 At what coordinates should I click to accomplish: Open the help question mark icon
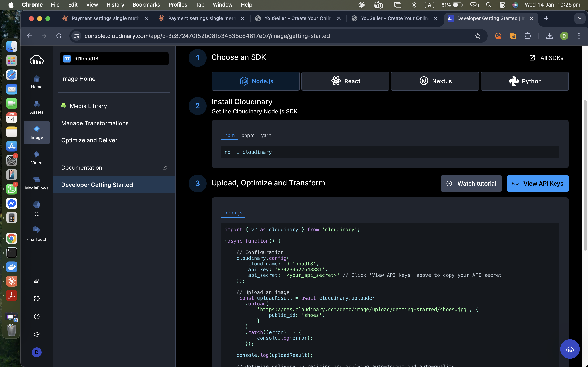pos(37,316)
